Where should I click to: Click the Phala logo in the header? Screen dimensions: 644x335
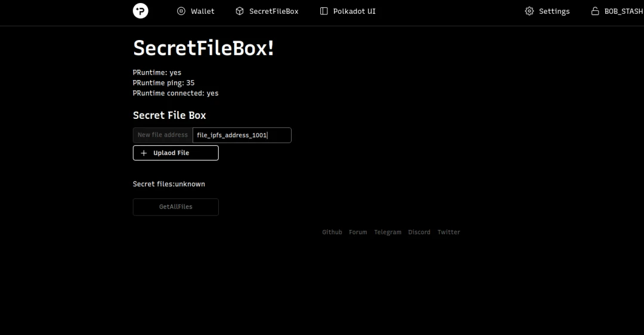coord(140,11)
